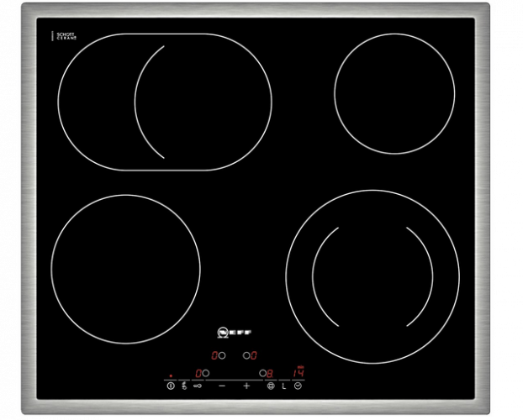
Task: Decrease heat with the minus button
Action: (222, 386)
